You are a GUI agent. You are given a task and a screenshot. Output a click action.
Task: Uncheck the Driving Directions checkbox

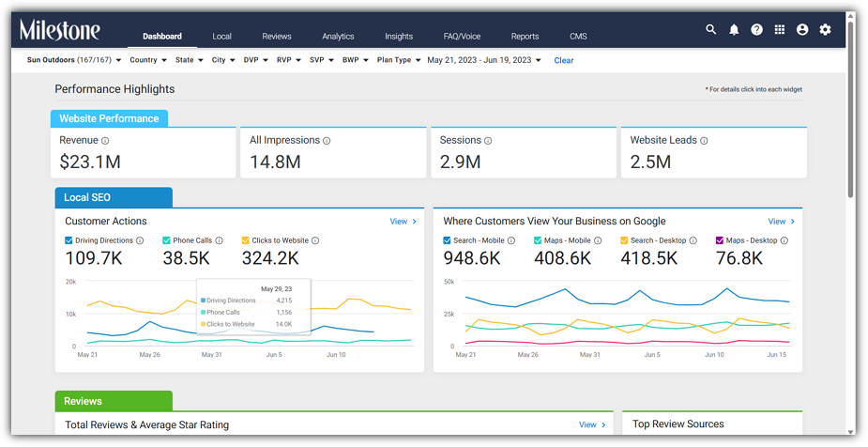69,240
